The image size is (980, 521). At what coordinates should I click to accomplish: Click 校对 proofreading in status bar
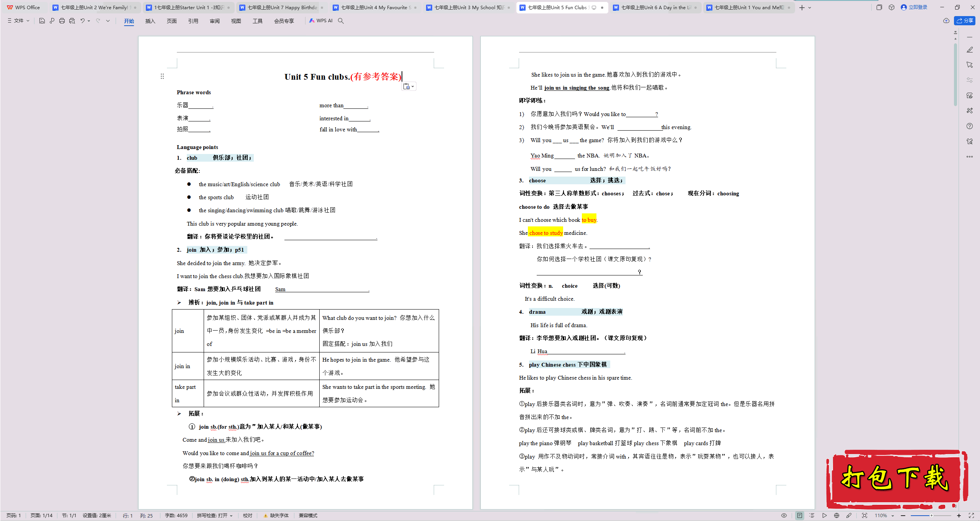[248, 516]
